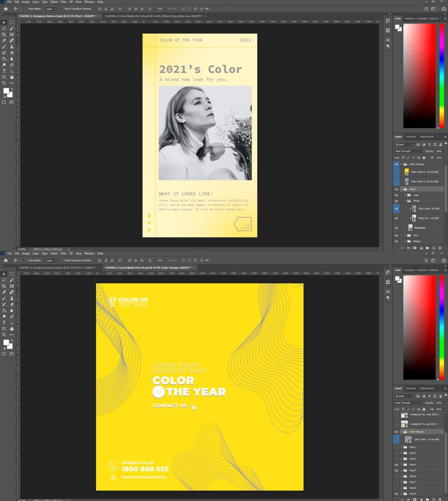Select the Type tool in bottom window
This screenshot has height=501, width=448.
pyautogui.click(x=4, y=323)
